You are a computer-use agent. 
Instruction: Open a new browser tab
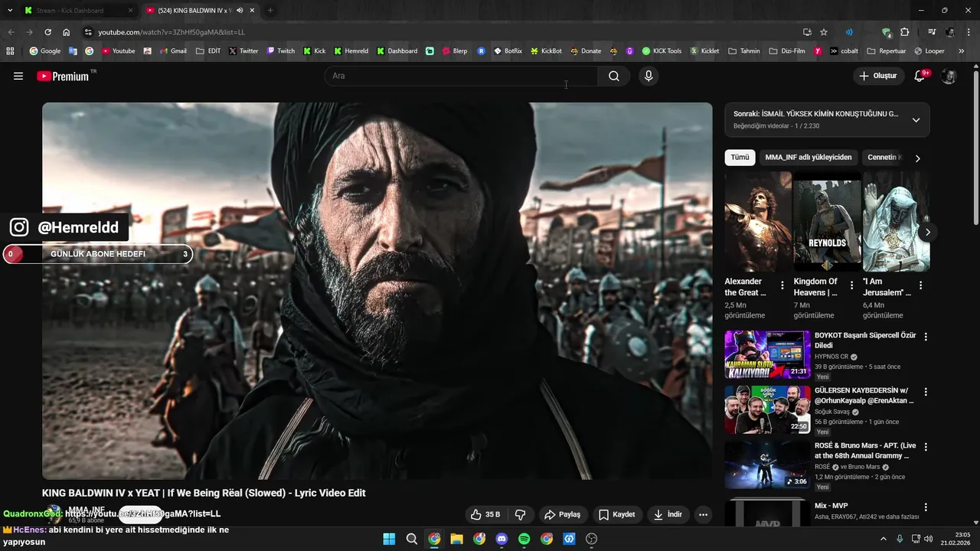click(270, 11)
